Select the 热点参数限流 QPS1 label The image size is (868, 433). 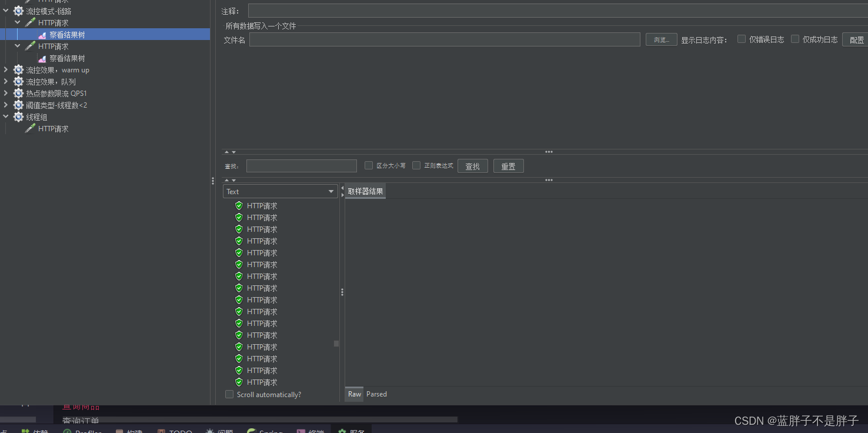pos(56,94)
